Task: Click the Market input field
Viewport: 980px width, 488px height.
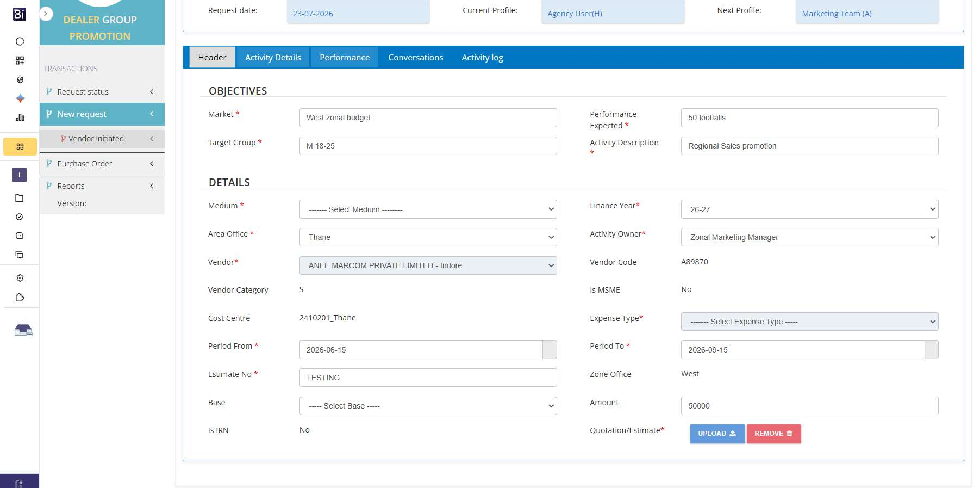Action: (428, 118)
